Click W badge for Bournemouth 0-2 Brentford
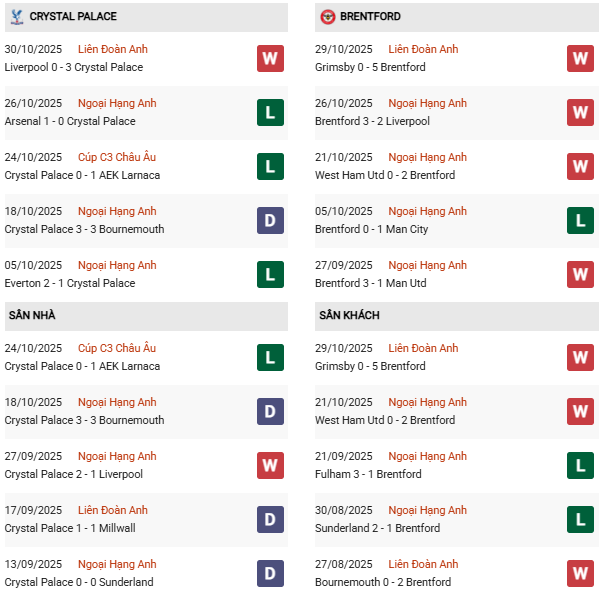 (x=581, y=573)
